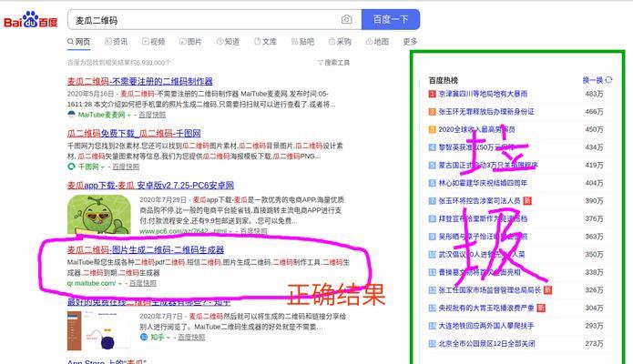Open result 瓜二维码免费下载_瓜二维码-千图网
Viewport: 633px width, 364px height.
click(134, 133)
